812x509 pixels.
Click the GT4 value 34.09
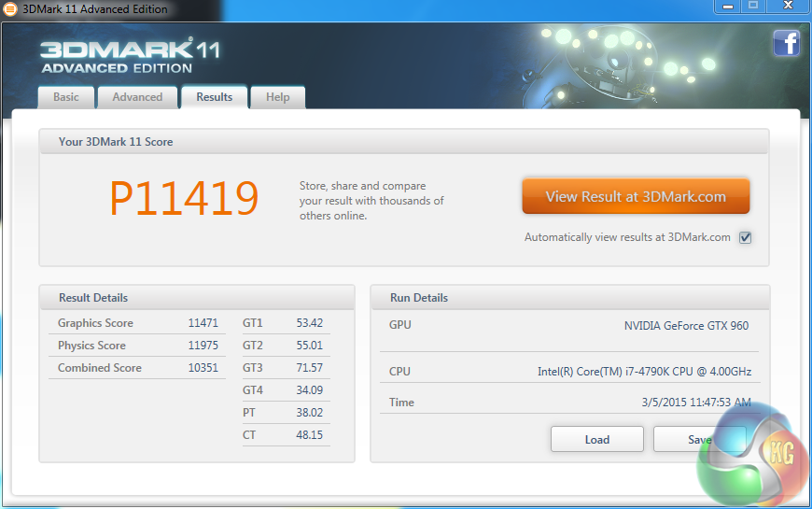tap(310, 389)
